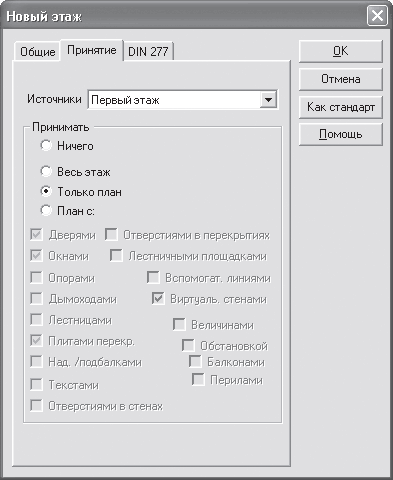Image resolution: width=393 pixels, height=480 pixels.
Task: Click the OK button
Action: 341,51
